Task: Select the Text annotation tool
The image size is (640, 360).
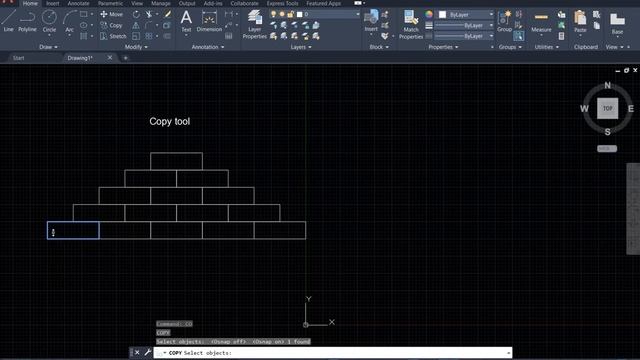Action: pyautogui.click(x=186, y=21)
